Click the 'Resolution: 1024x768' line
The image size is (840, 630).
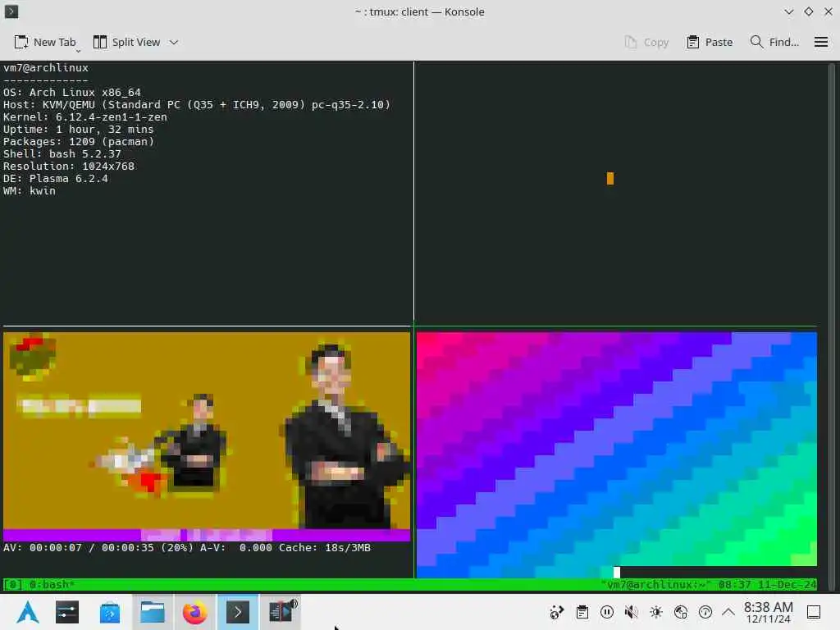click(69, 166)
